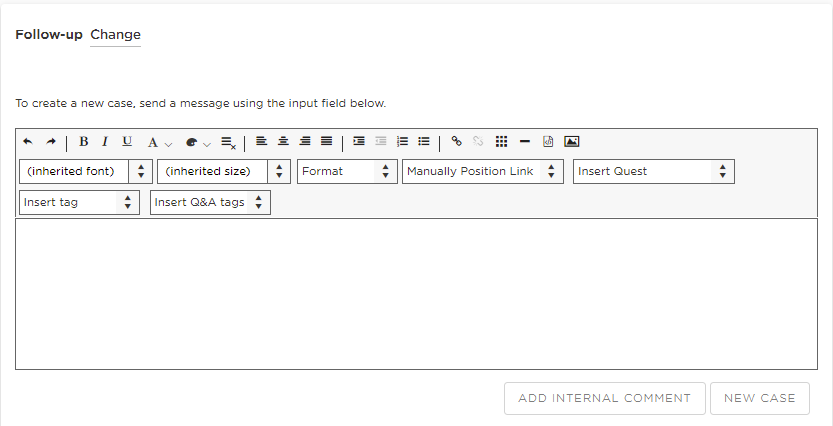Center align the text
Viewport: 833px width, 426px height.
point(283,141)
